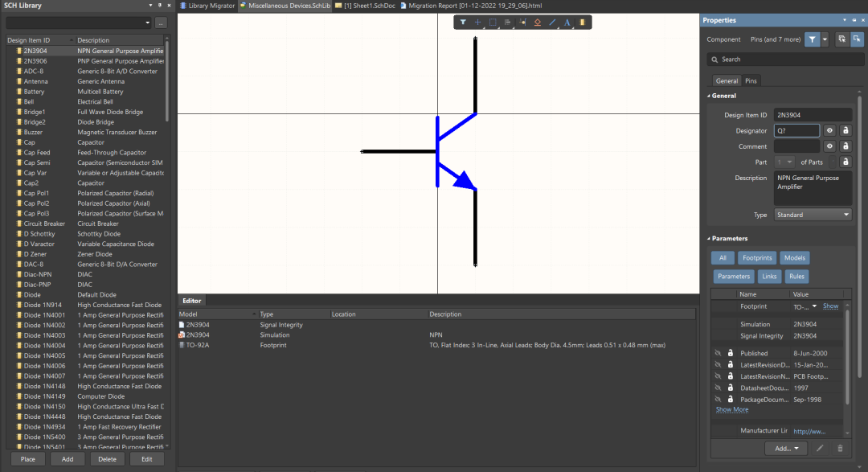Open the Footprint value dropdown

click(814, 306)
